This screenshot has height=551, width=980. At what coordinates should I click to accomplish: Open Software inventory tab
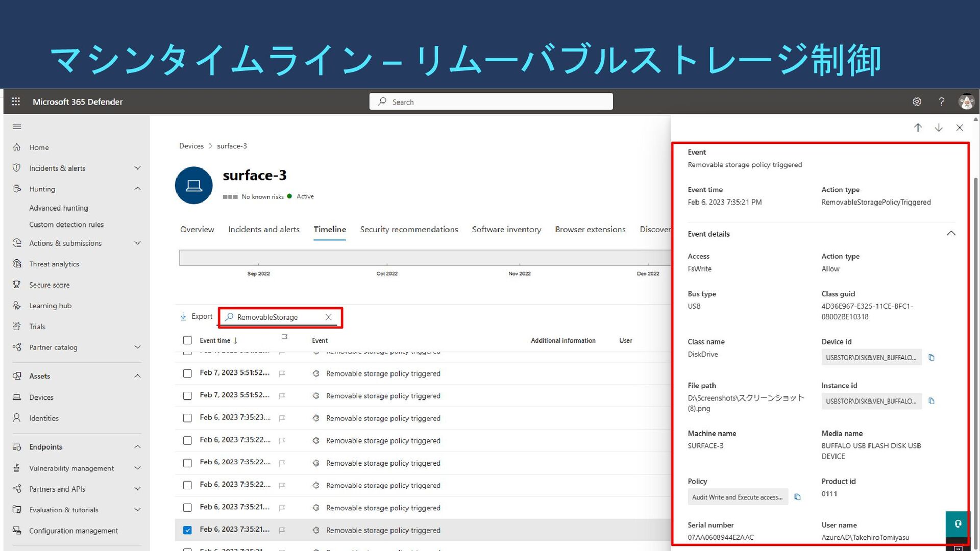click(x=506, y=230)
